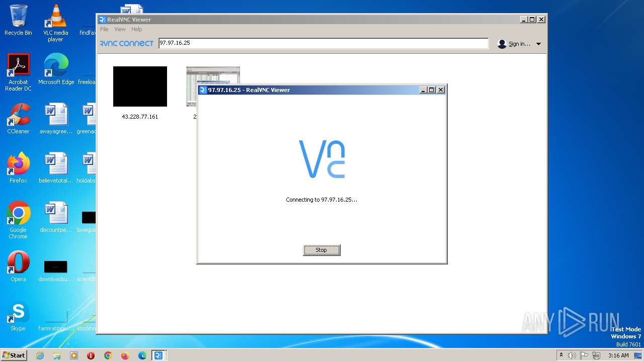Minimize the main RealVNC Viewer window
Viewport: 644px width, 362px height.
coord(524,20)
